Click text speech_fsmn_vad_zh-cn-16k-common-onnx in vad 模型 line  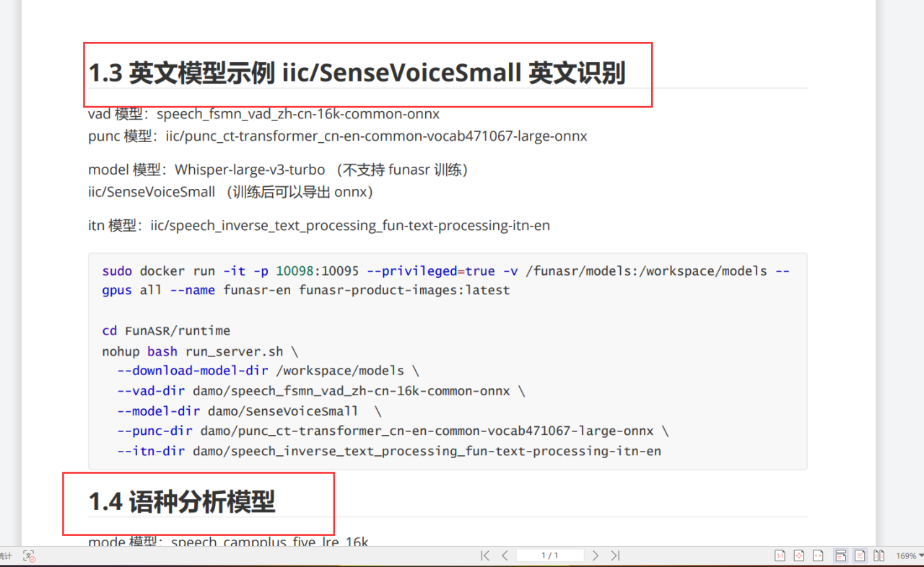[x=298, y=114]
